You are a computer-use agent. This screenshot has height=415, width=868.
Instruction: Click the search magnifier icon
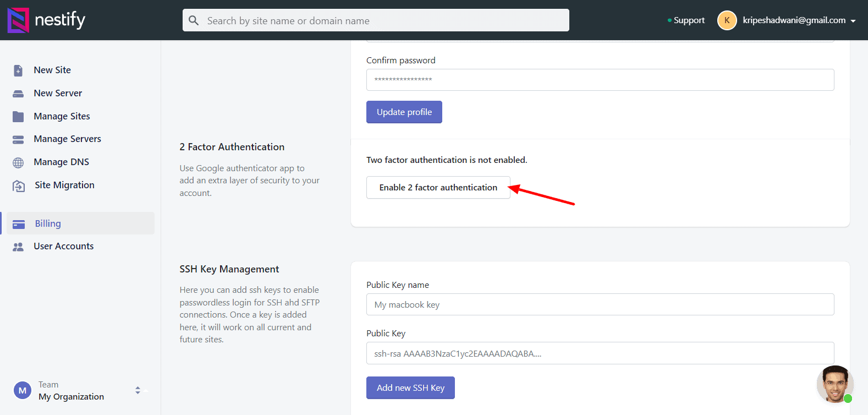[194, 20]
